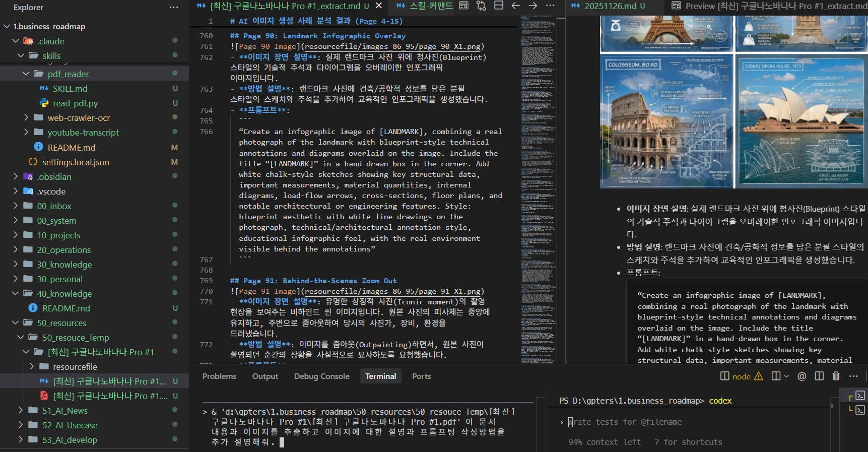Expand the 10_projects folder
Viewport: 868px width, 452px height.
(16, 235)
